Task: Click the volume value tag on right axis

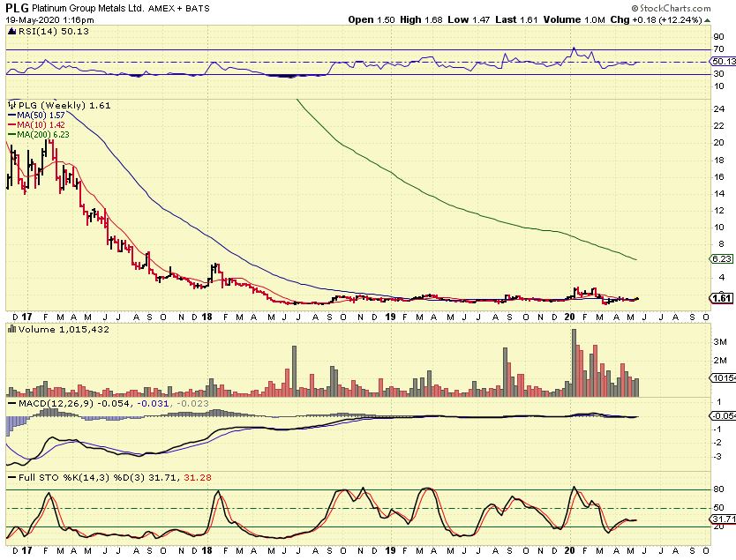Action: (x=723, y=378)
